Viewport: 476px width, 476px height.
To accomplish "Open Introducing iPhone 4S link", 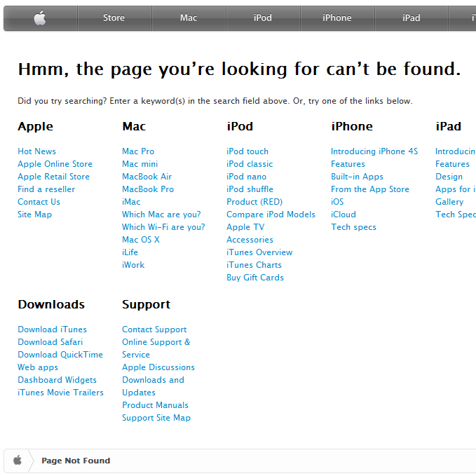I will click(x=374, y=151).
